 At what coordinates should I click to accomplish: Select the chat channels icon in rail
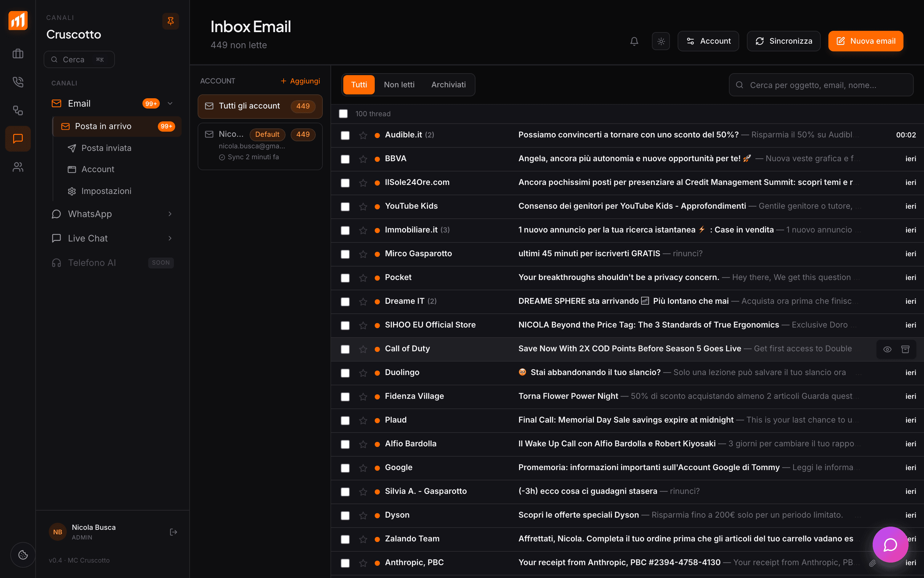tap(18, 138)
